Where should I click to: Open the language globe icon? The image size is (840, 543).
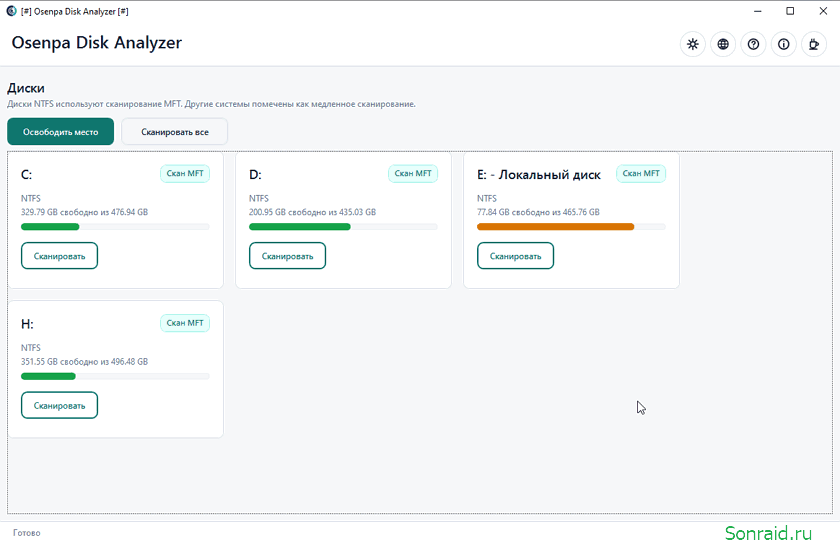723,44
